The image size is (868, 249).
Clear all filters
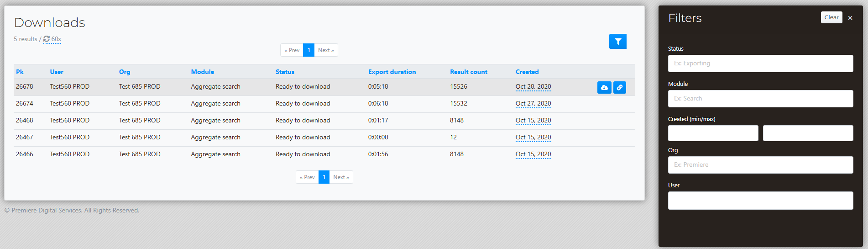pos(831,17)
